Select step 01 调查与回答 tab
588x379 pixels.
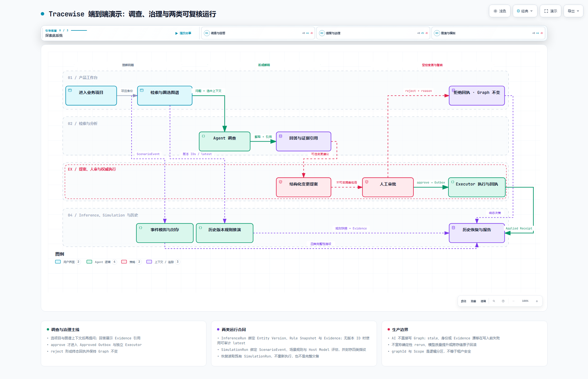click(x=258, y=33)
